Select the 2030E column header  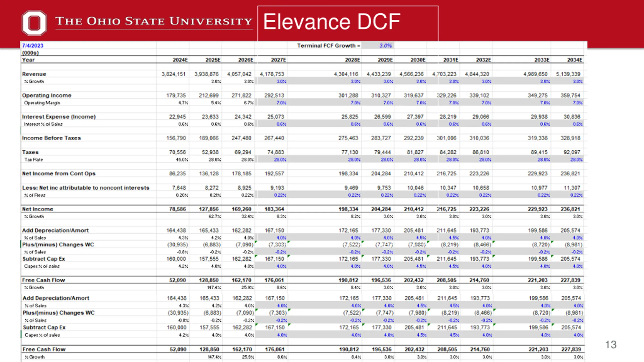tap(418, 60)
